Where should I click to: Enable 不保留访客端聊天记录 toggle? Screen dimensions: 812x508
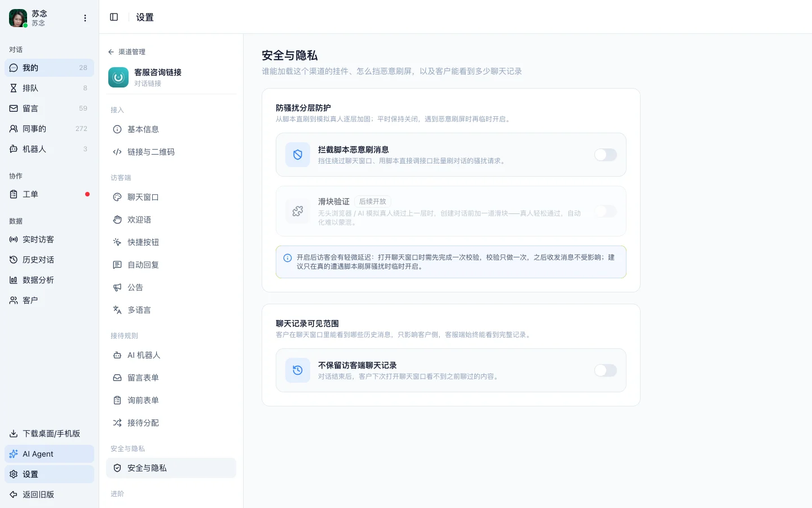[x=606, y=370]
